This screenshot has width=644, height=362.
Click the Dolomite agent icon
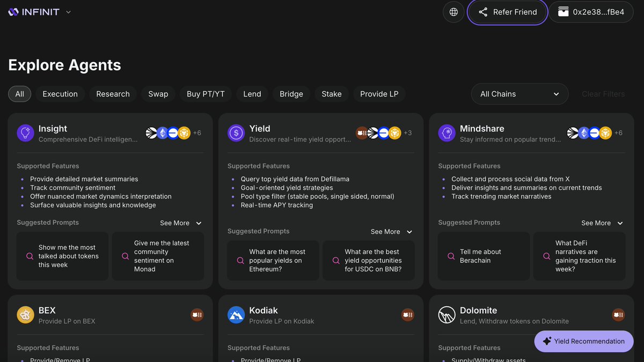pos(447,315)
